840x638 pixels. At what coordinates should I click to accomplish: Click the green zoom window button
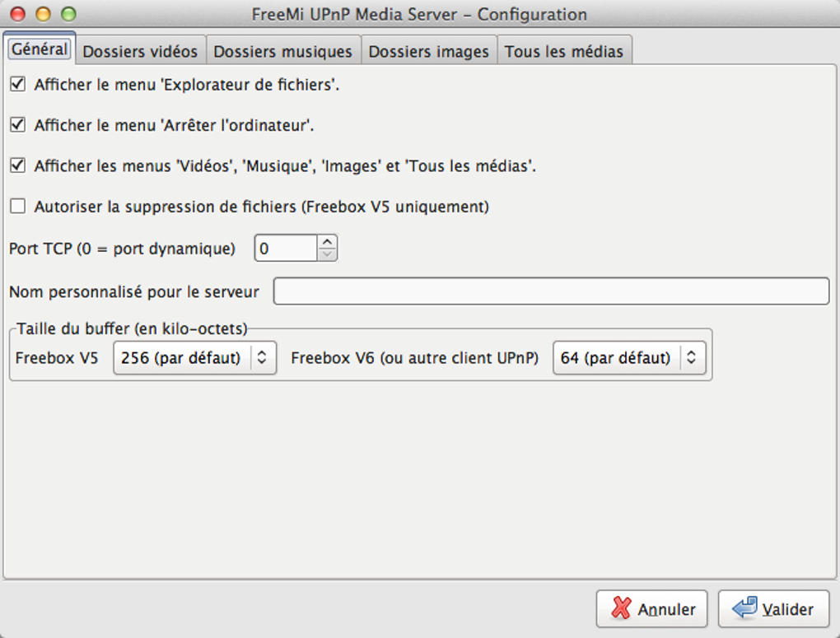point(68,14)
